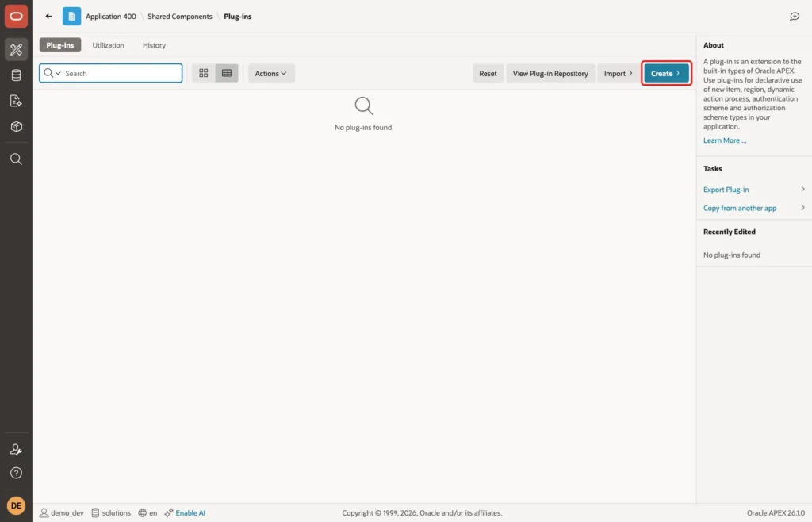The height and width of the screenshot is (522, 812).
Task: Click the blue application page icon
Action: pos(71,16)
